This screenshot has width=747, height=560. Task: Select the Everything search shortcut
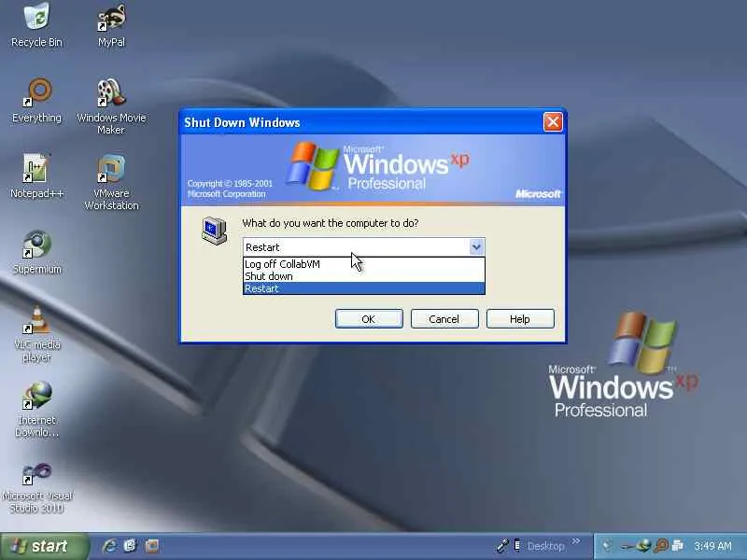[x=36, y=101]
